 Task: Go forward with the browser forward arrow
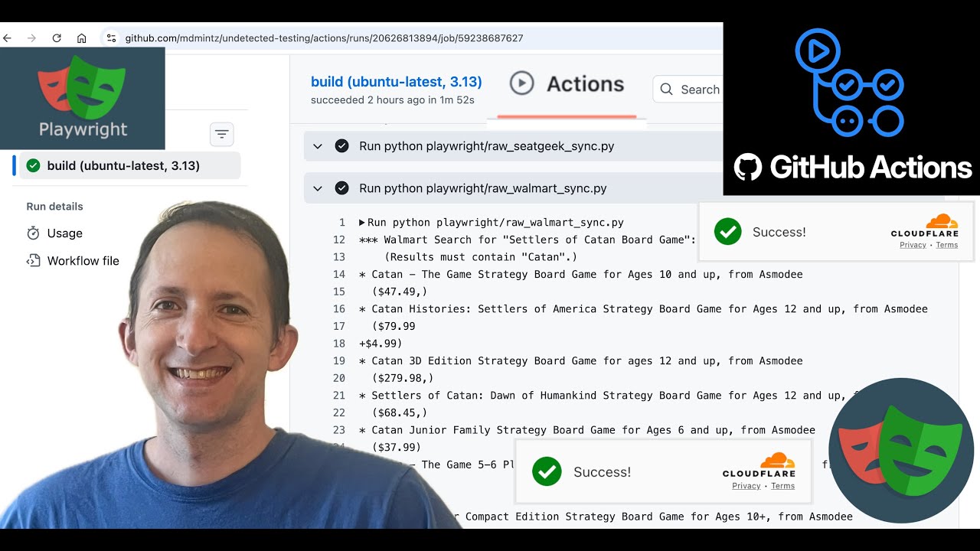pos(31,37)
